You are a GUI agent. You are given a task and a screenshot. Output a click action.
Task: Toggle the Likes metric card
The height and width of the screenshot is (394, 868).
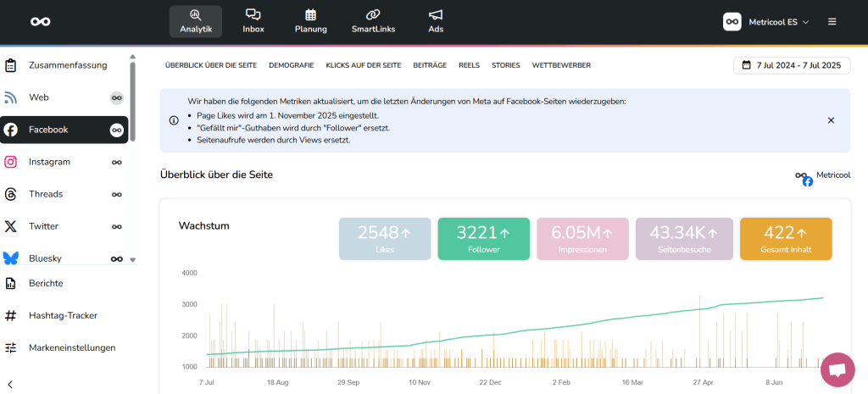click(x=385, y=238)
